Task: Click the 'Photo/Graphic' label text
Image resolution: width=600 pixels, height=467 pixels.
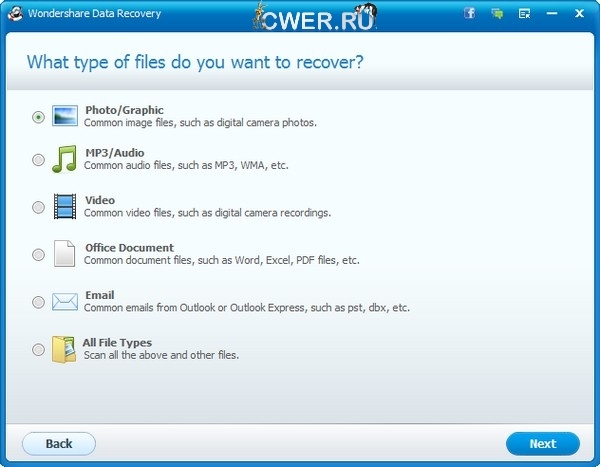Action: point(124,110)
